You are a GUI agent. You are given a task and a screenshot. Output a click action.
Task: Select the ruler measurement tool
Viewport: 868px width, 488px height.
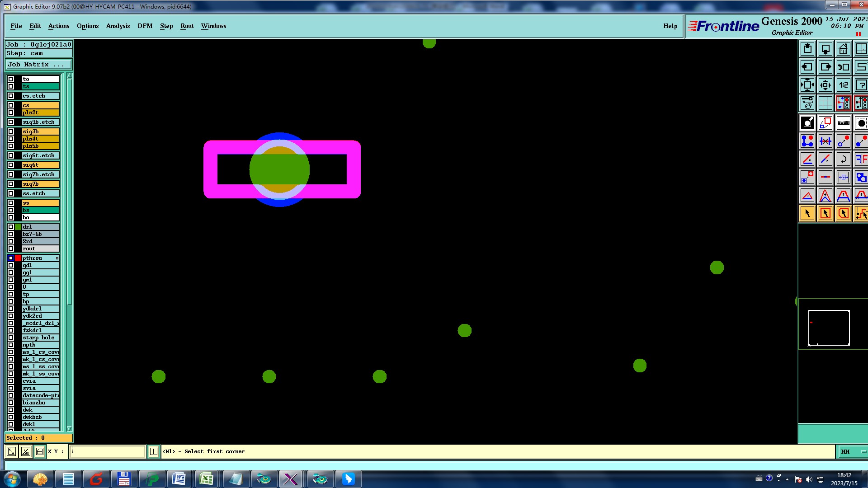(843, 123)
